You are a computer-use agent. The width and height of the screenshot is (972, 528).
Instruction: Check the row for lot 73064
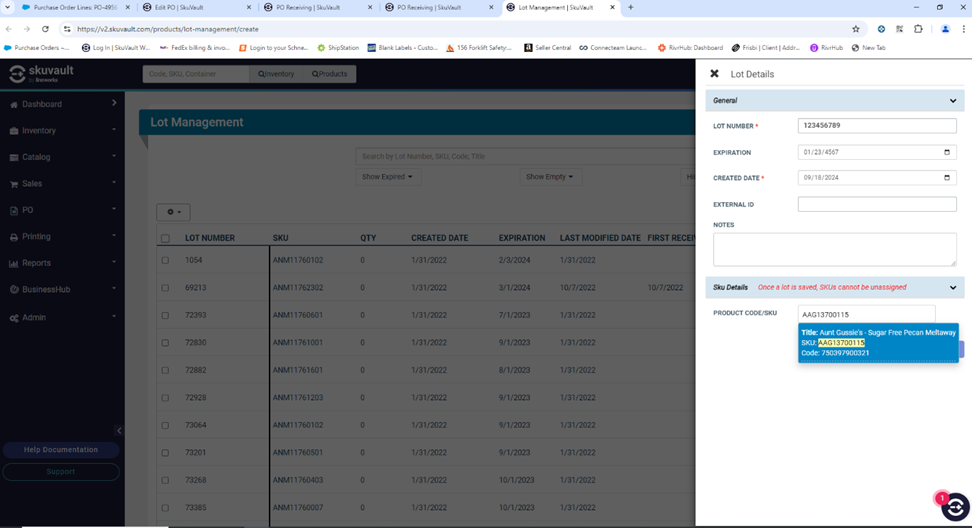click(165, 425)
